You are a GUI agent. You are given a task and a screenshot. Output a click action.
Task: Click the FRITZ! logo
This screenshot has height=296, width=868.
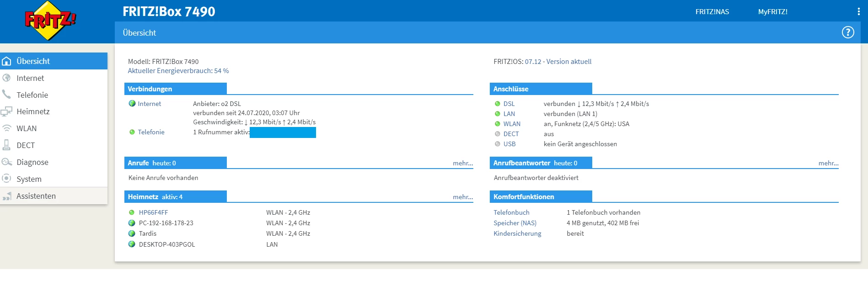[50, 21]
